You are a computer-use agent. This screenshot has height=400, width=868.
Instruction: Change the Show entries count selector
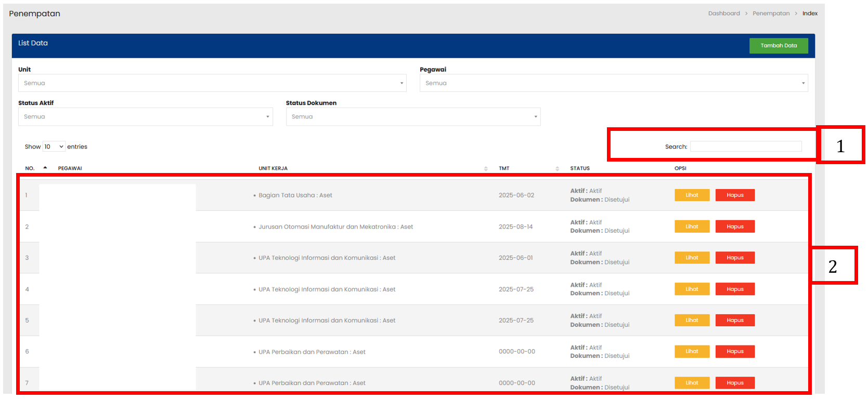54,146
